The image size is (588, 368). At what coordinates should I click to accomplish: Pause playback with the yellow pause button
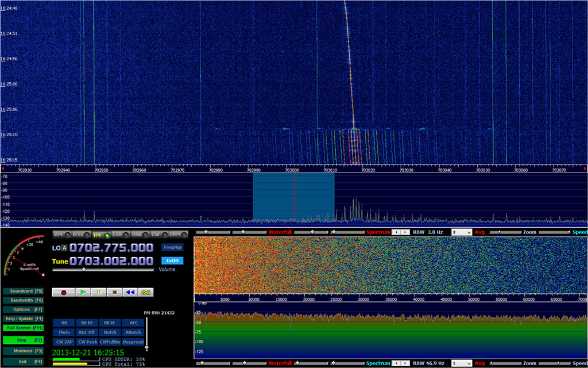[x=99, y=292]
